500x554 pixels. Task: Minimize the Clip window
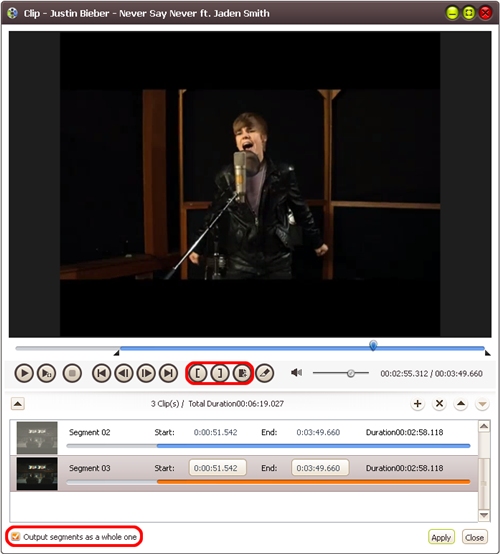[452, 13]
